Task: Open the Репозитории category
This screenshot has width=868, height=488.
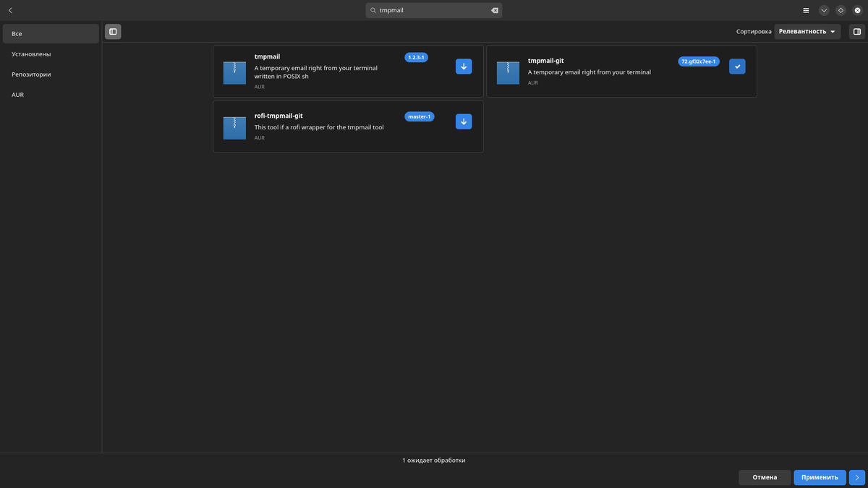Action: point(30,74)
